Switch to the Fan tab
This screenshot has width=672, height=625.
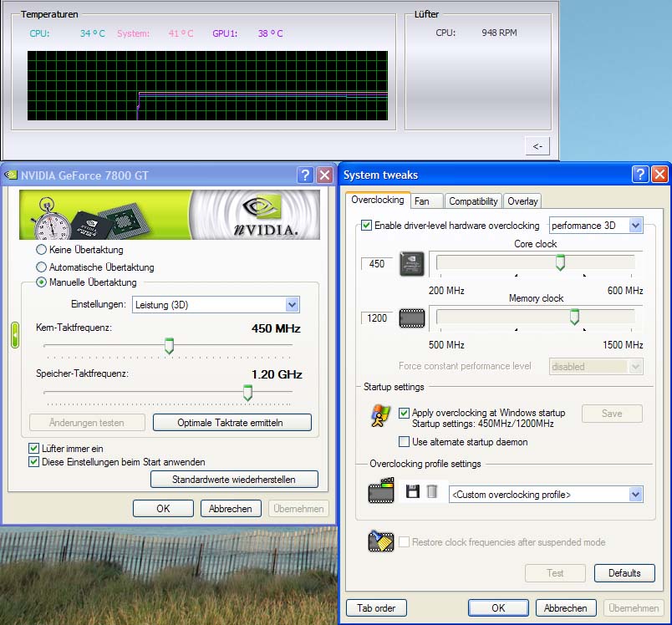pos(426,201)
